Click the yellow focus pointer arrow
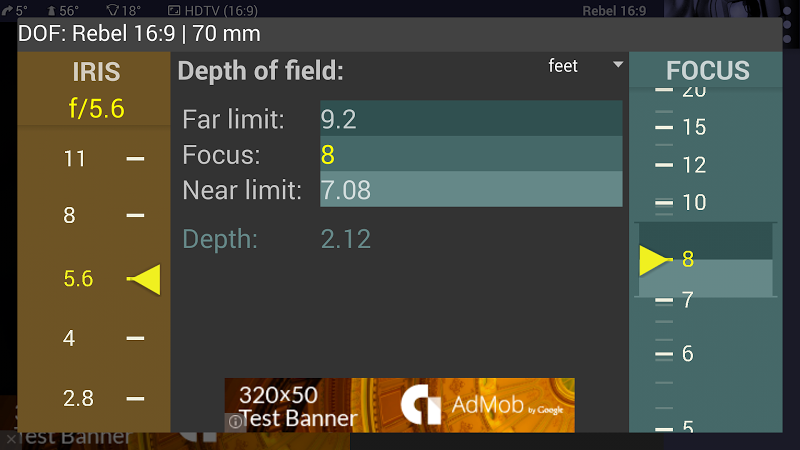 pyautogui.click(x=656, y=260)
